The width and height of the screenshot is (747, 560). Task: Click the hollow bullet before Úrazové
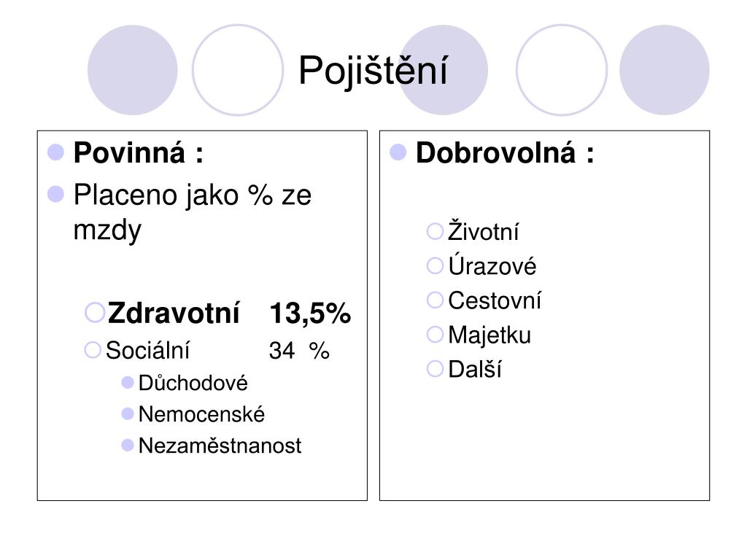pos(435,265)
